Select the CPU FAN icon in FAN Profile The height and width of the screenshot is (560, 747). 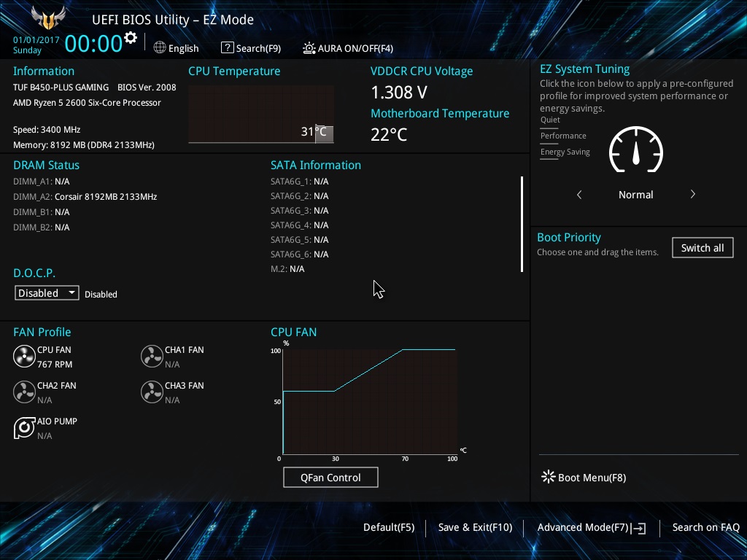(24, 356)
